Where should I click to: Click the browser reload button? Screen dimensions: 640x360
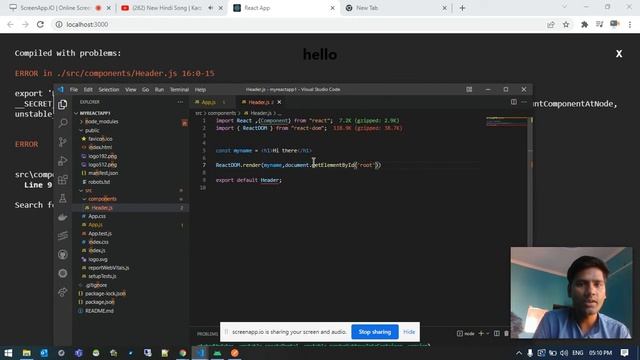click(40, 24)
